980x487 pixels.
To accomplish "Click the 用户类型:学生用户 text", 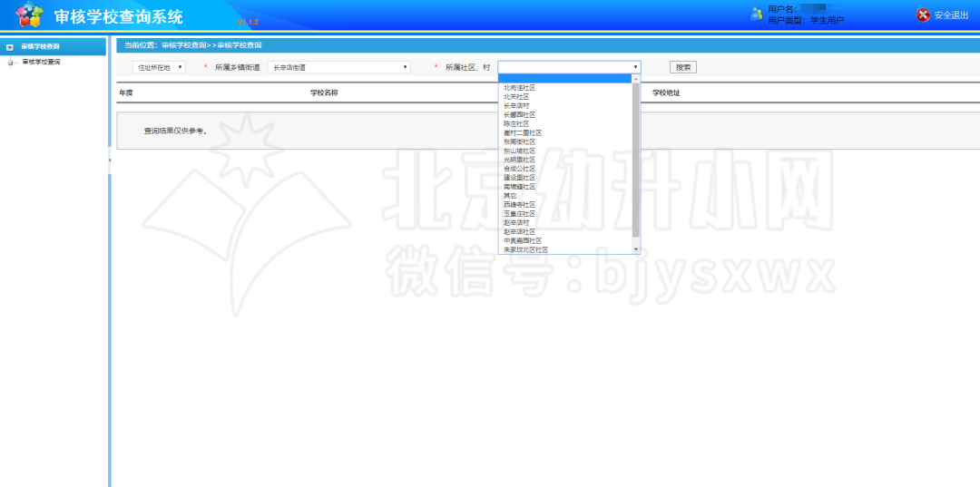I will pyautogui.click(x=806, y=21).
